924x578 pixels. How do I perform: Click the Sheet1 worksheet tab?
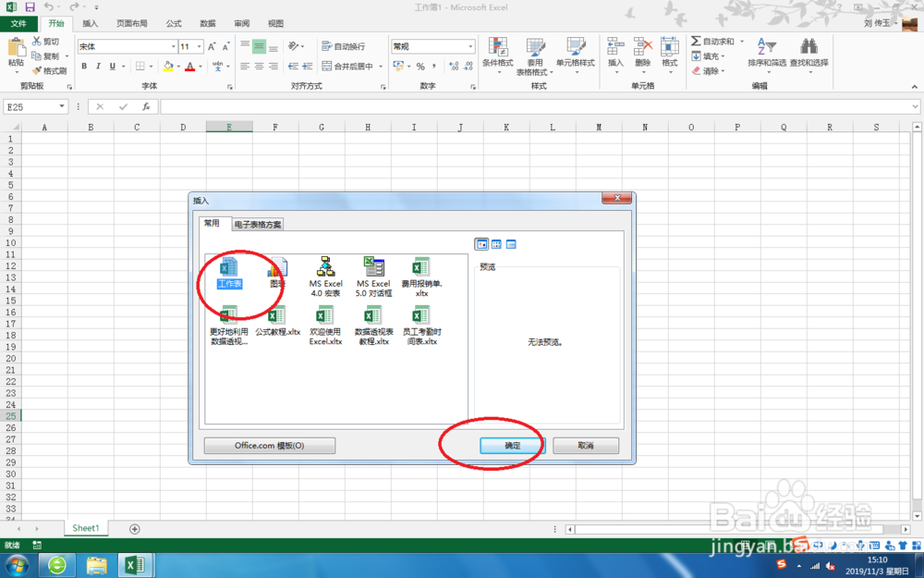click(85, 528)
